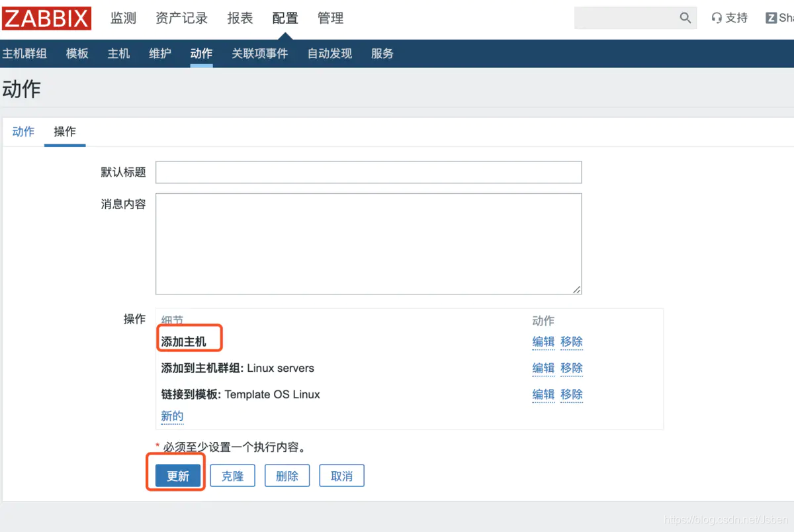
Task: Click 新的 to add operation
Action: [172, 416]
